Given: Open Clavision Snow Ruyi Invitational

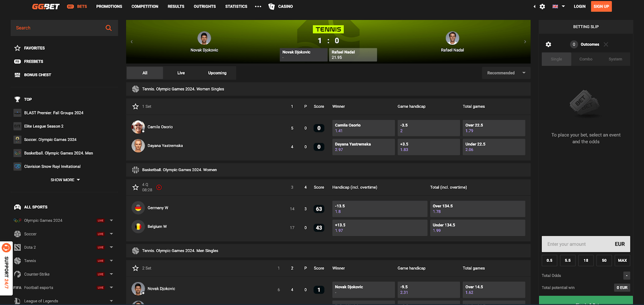Looking at the screenshot, I should tap(52, 167).
